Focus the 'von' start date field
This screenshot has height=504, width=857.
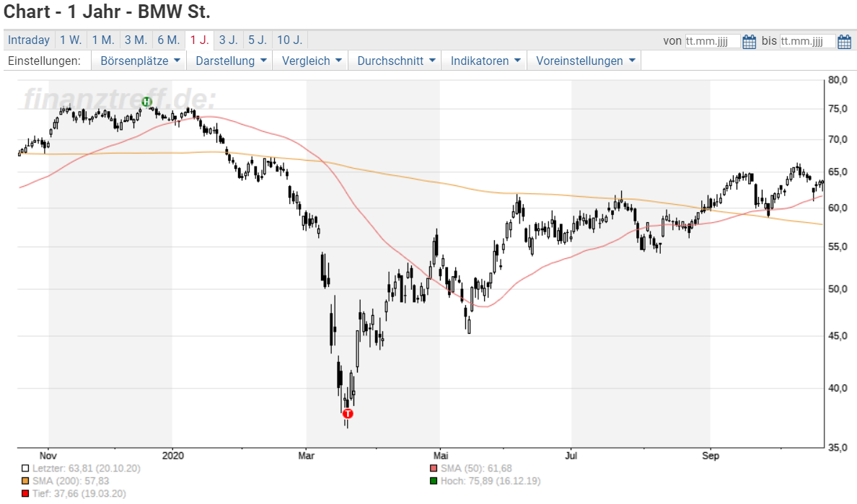(713, 41)
